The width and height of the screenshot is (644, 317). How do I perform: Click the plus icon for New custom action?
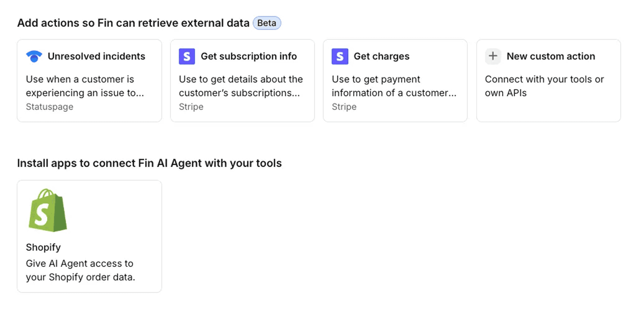[x=493, y=56]
